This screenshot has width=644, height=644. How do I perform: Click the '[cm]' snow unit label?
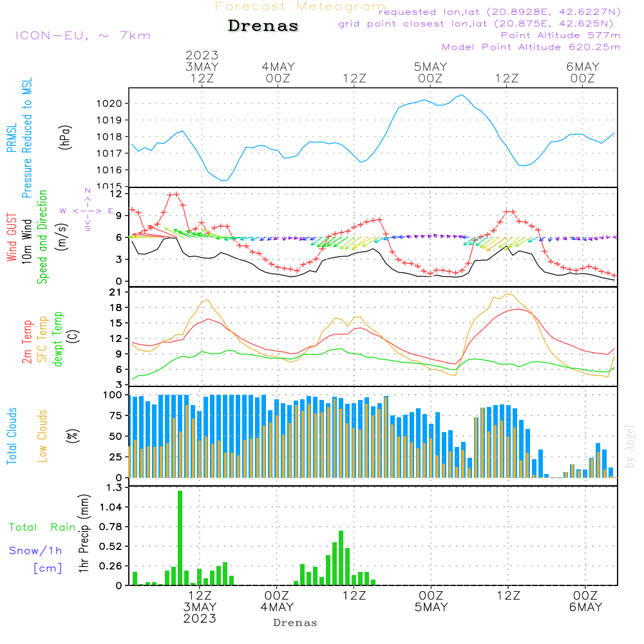[x=48, y=568]
